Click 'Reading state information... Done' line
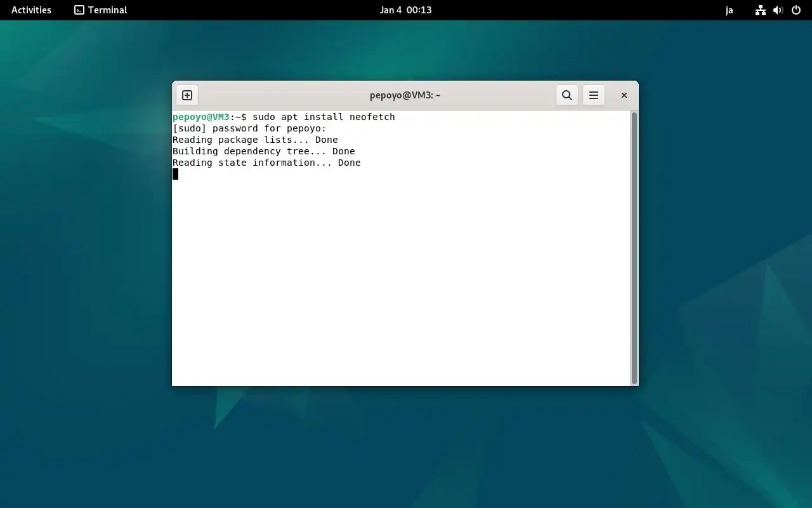 click(266, 163)
